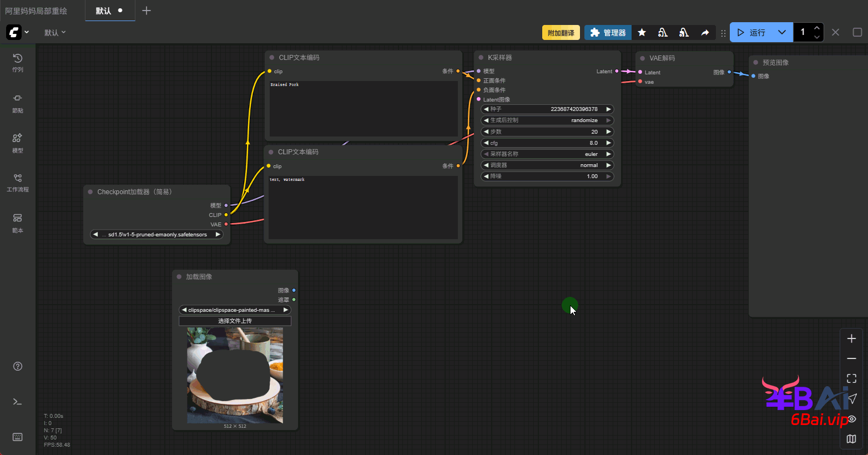
Task: Open the model library sidebar icon
Action: click(x=18, y=142)
